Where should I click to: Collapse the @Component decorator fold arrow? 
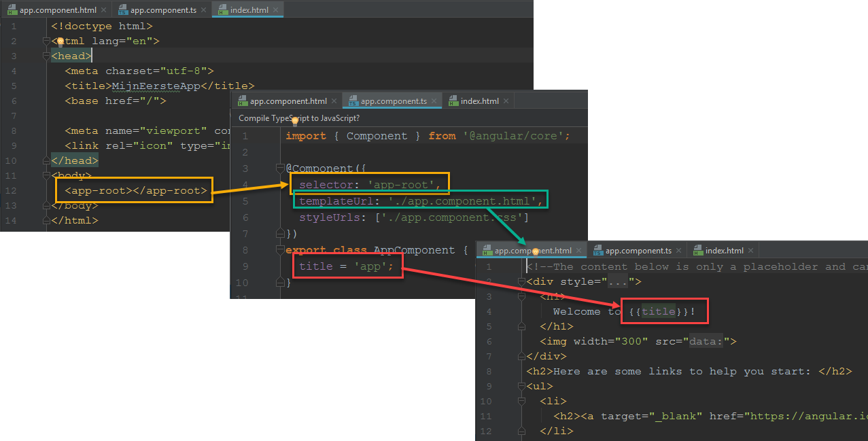click(x=279, y=168)
